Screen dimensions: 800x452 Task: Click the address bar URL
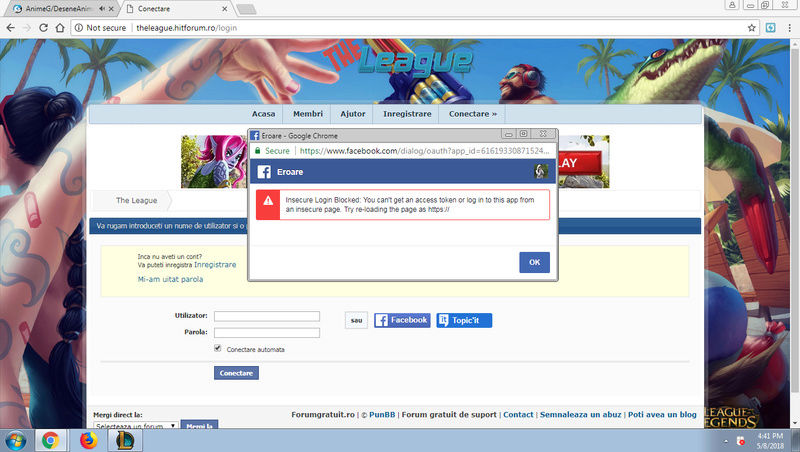[x=186, y=28]
